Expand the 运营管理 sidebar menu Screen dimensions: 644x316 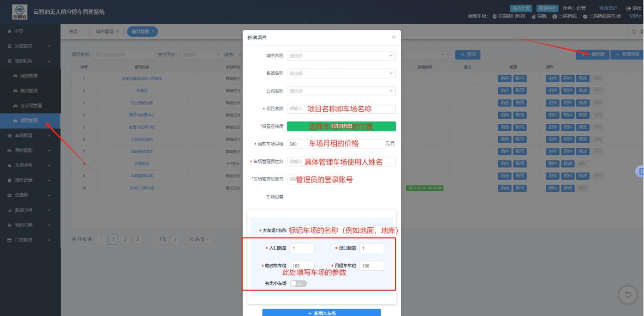[30, 46]
